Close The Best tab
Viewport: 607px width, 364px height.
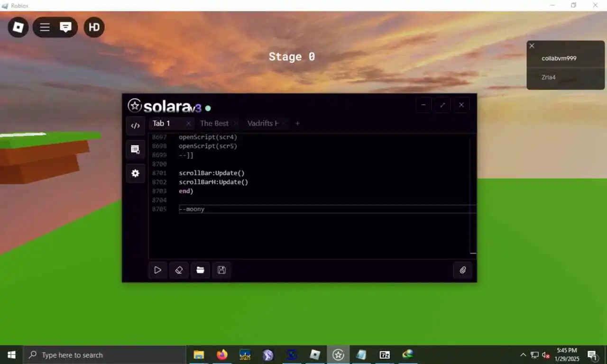click(236, 123)
